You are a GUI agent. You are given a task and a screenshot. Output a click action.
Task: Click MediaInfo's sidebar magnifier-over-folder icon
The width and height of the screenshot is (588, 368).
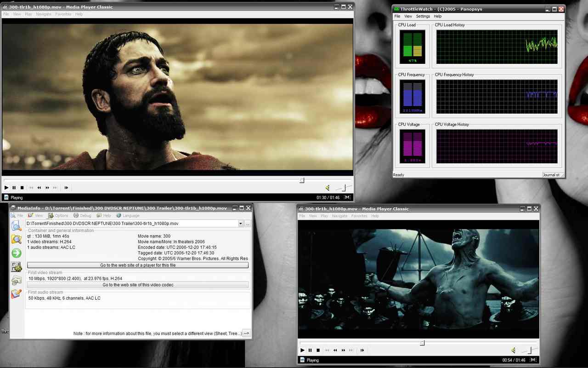(x=17, y=239)
